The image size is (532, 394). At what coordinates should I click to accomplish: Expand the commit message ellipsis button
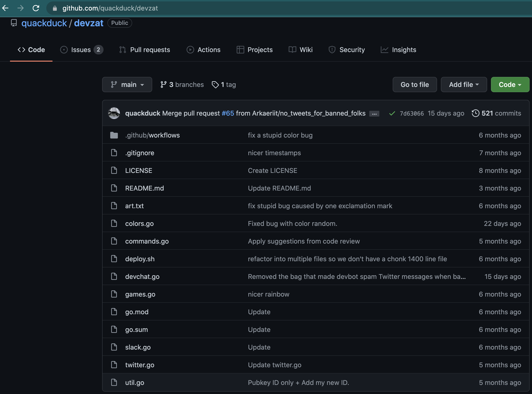point(374,114)
